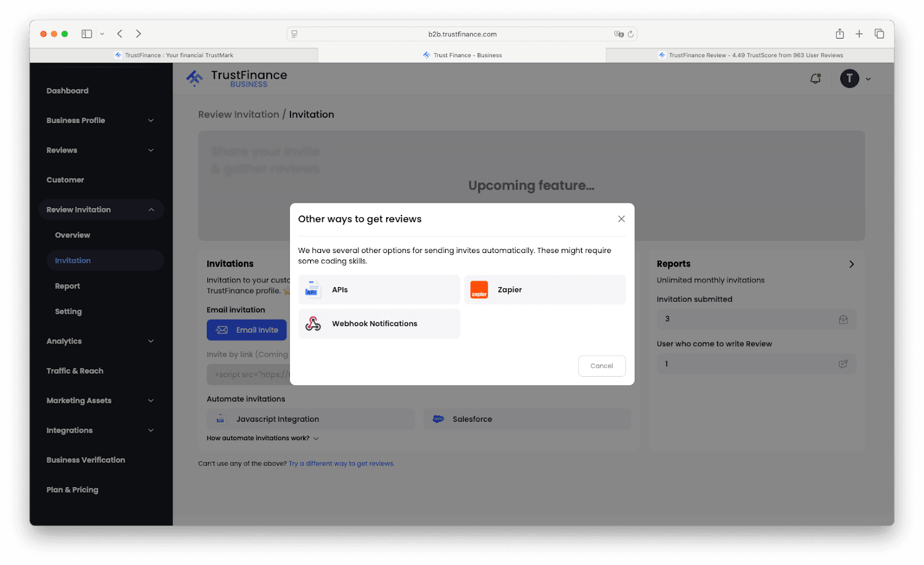924x565 pixels.
Task: Open the Setting submenu item
Action: (x=68, y=311)
